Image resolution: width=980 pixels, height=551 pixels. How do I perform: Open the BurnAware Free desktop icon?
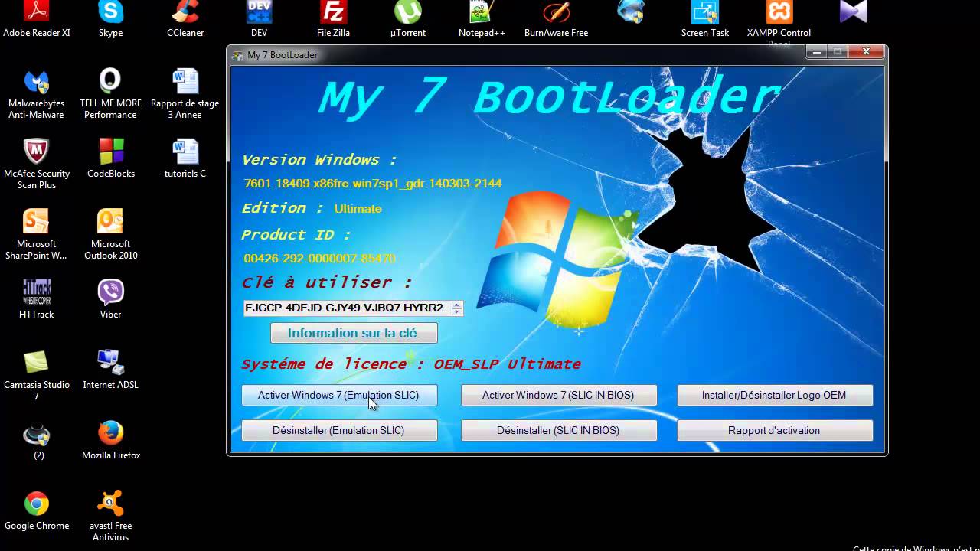pos(556,20)
